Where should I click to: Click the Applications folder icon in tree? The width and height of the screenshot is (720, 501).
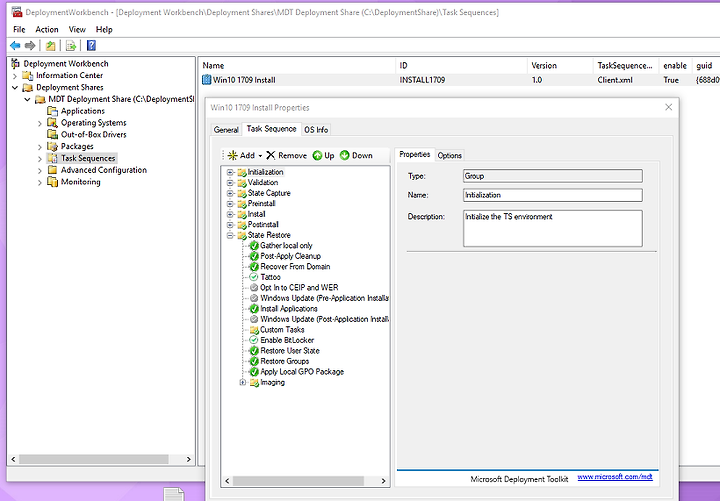[52, 111]
